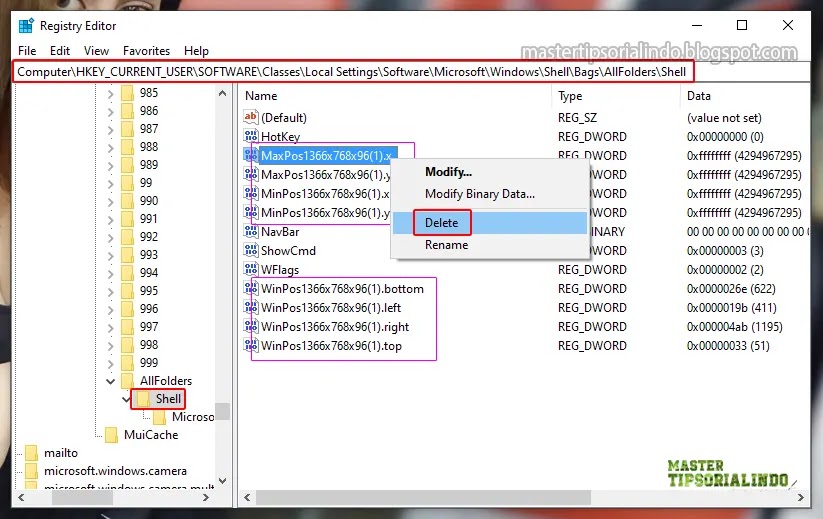Click the icon of WinPos1366x768x96(1).top
The image size is (823, 519).
251,345
